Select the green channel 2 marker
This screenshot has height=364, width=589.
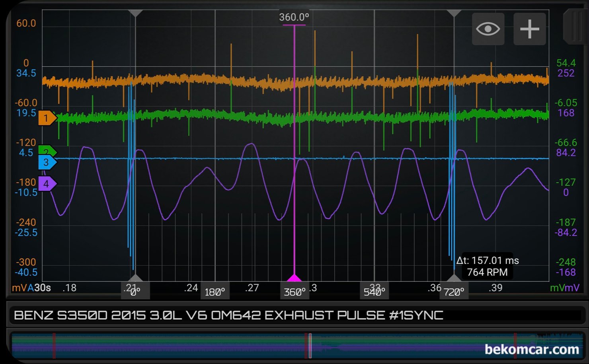[x=47, y=150]
